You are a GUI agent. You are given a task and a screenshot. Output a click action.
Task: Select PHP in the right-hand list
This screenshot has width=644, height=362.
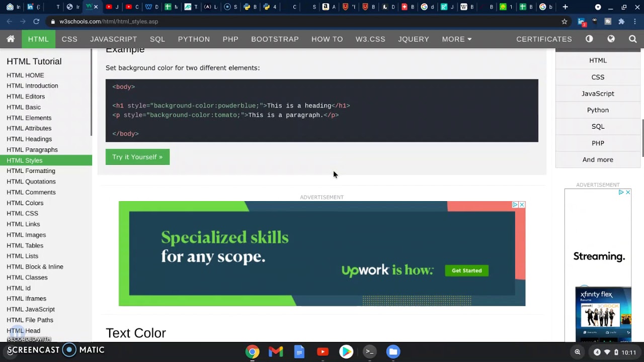coord(598,143)
